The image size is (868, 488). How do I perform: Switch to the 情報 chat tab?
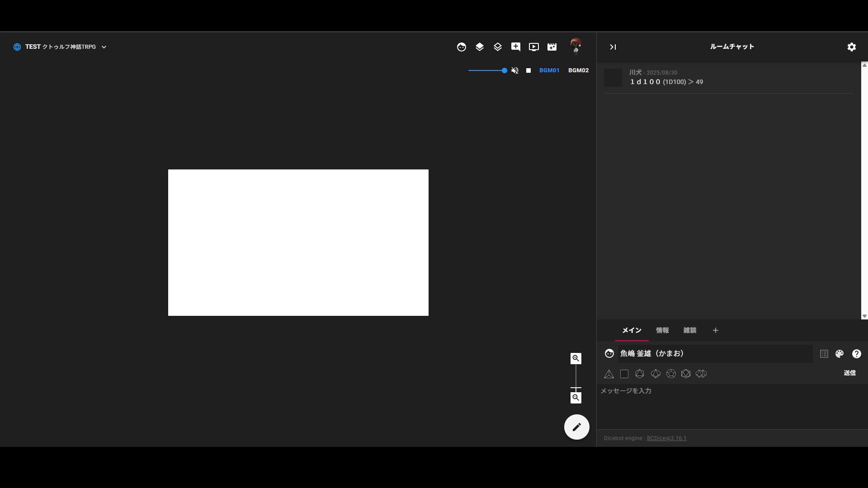click(x=662, y=330)
